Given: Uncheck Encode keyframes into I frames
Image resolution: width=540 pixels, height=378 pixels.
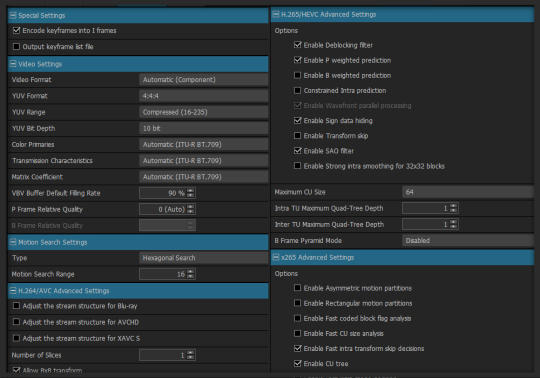Looking at the screenshot, I should (x=16, y=30).
